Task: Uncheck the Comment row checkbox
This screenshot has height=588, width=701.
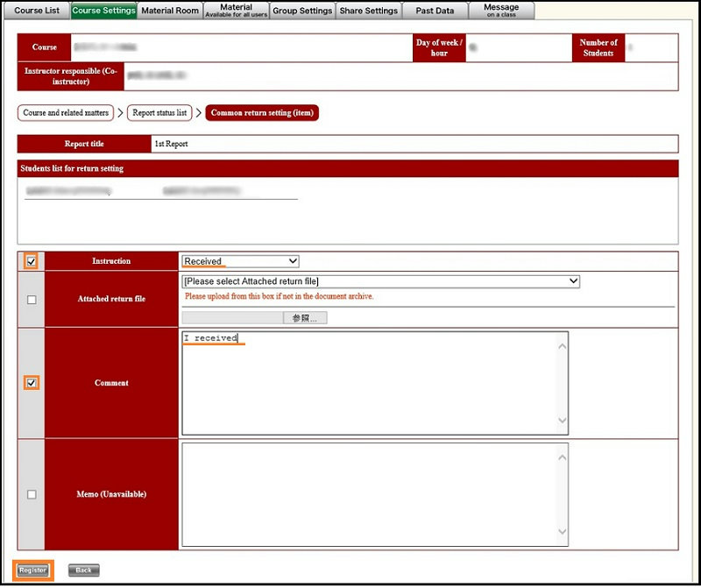Action: tap(32, 383)
